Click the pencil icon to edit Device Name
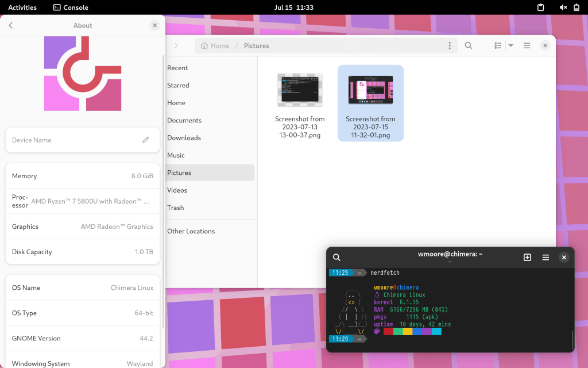This screenshot has width=588, height=368. coord(146,140)
